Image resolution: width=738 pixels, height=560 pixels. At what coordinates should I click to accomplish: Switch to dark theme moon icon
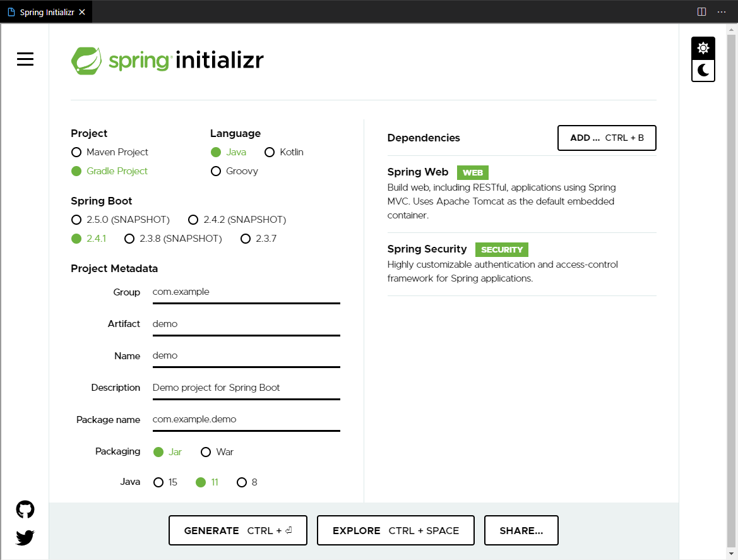pos(703,71)
